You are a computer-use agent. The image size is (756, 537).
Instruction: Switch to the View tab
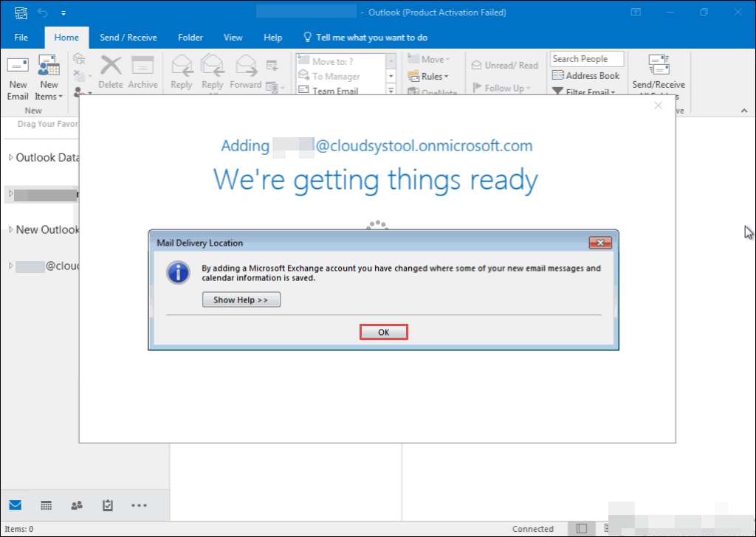233,38
